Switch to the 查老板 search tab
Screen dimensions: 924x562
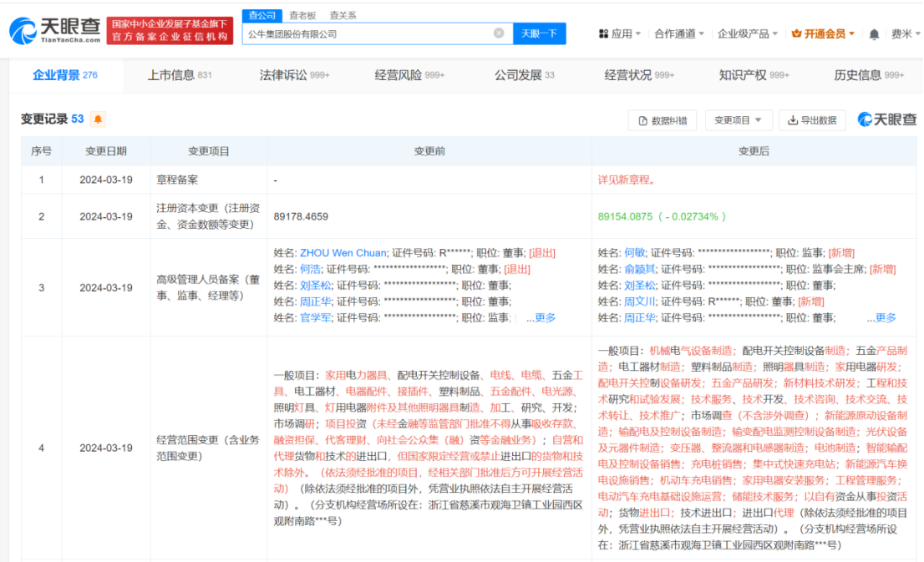pyautogui.click(x=302, y=15)
